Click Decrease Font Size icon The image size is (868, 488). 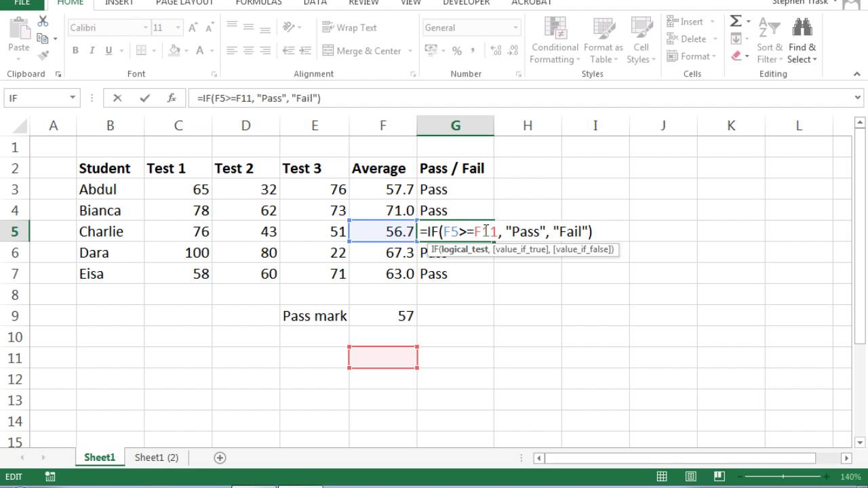coord(210,28)
